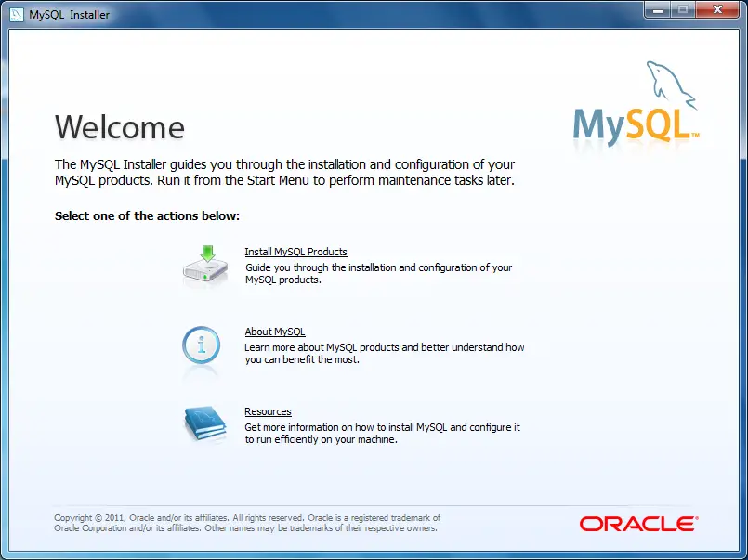This screenshot has height=560, width=748.
Task: Click the blue info circle icon
Action: point(202,345)
